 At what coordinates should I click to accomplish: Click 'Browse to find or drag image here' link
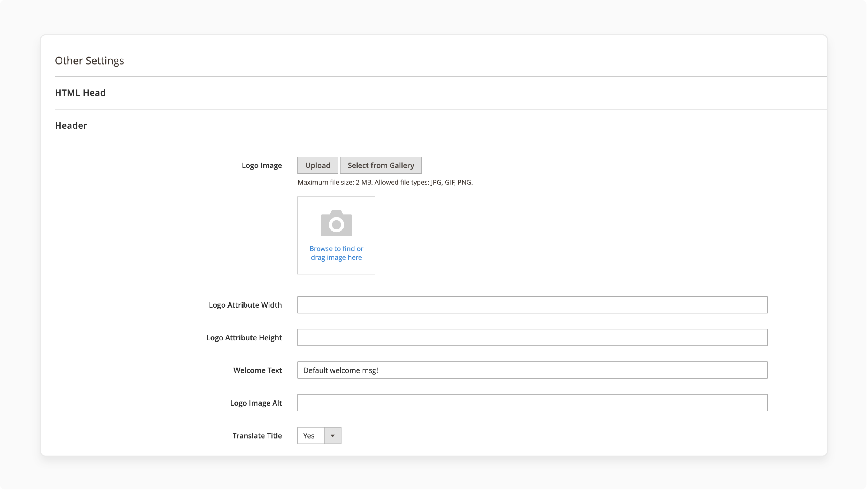[x=336, y=253]
